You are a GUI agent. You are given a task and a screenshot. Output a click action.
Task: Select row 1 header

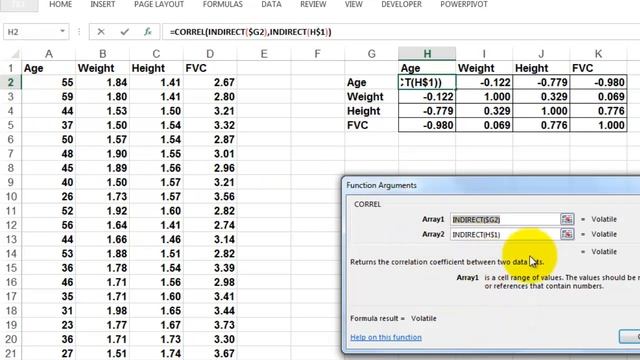pos(11,68)
